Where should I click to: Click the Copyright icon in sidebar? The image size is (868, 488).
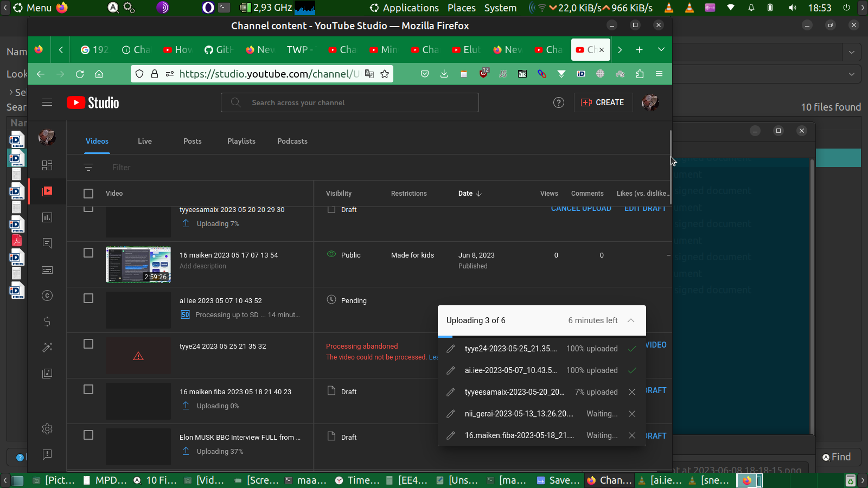click(47, 296)
